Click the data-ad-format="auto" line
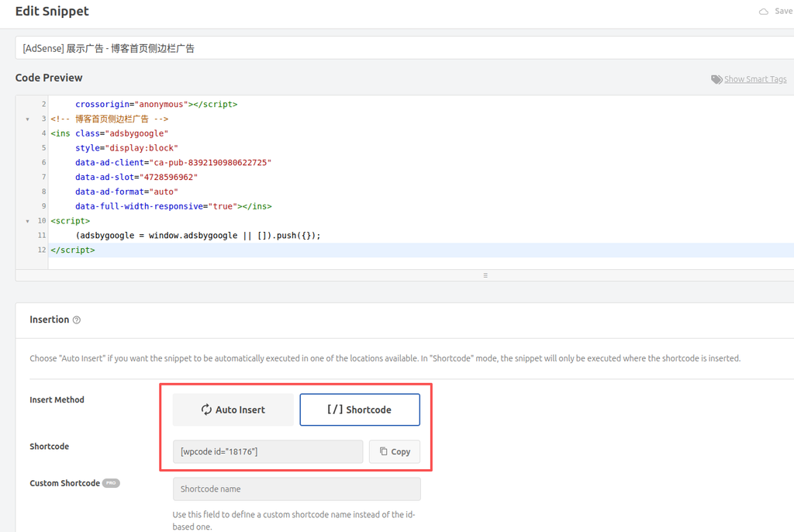 [x=126, y=192]
